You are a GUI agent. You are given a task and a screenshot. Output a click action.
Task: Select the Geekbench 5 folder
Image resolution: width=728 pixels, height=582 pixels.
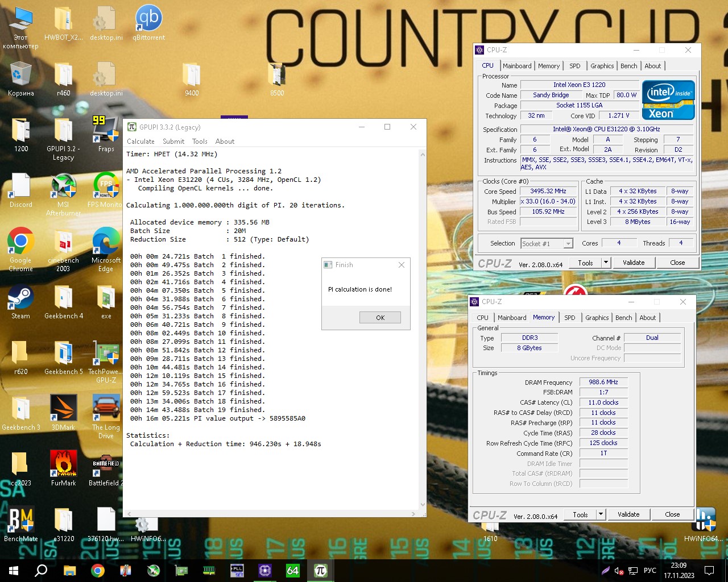[x=63, y=357]
